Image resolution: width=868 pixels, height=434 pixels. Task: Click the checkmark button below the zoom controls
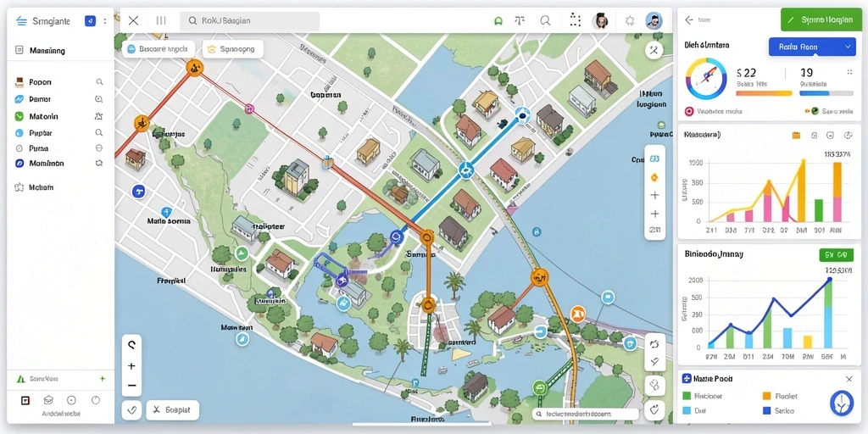click(x=131, y=410)
